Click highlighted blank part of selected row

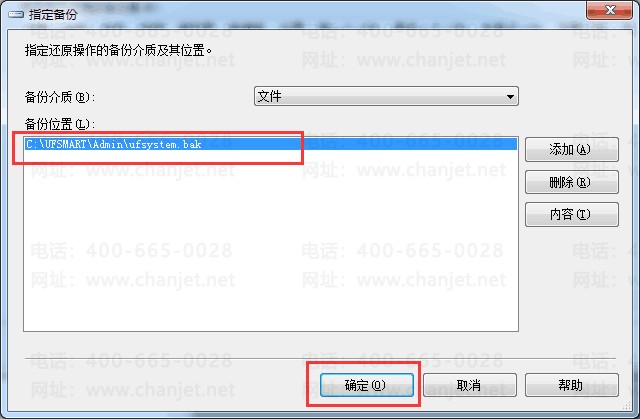pyautogui.click(x=359, y=144)
